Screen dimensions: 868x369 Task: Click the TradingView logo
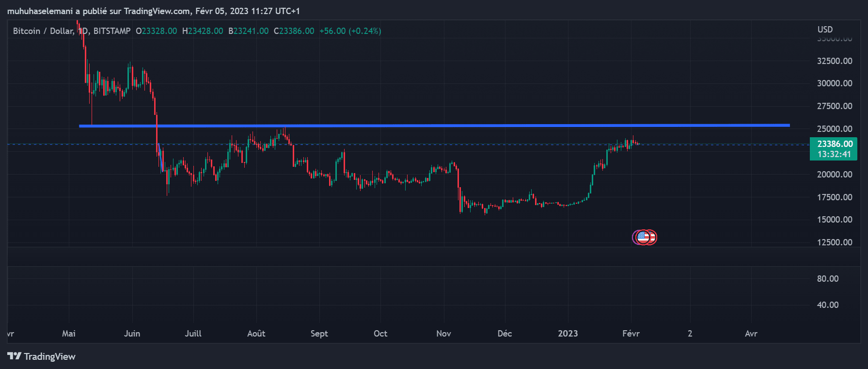click(42, 356)
